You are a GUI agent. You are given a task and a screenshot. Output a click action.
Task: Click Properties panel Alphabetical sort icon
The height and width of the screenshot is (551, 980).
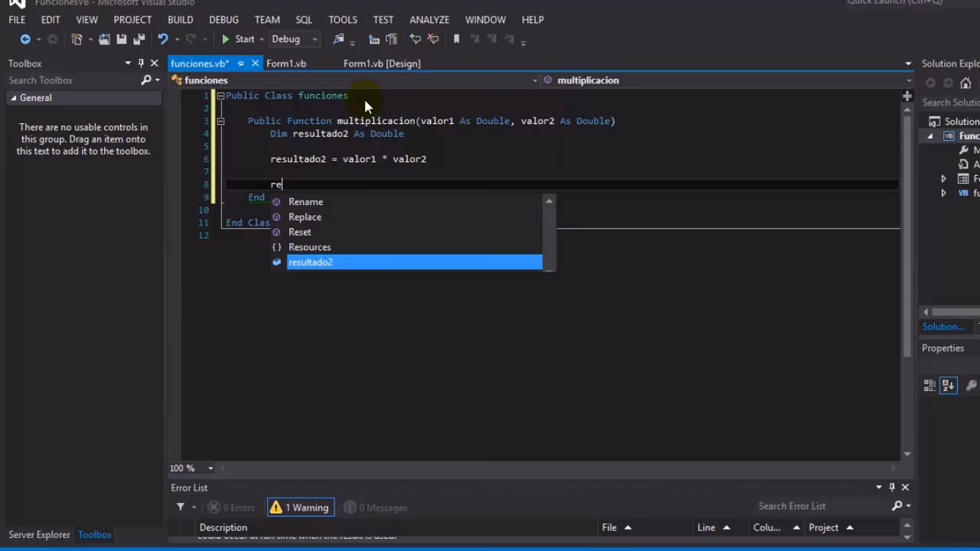[949, 386]
